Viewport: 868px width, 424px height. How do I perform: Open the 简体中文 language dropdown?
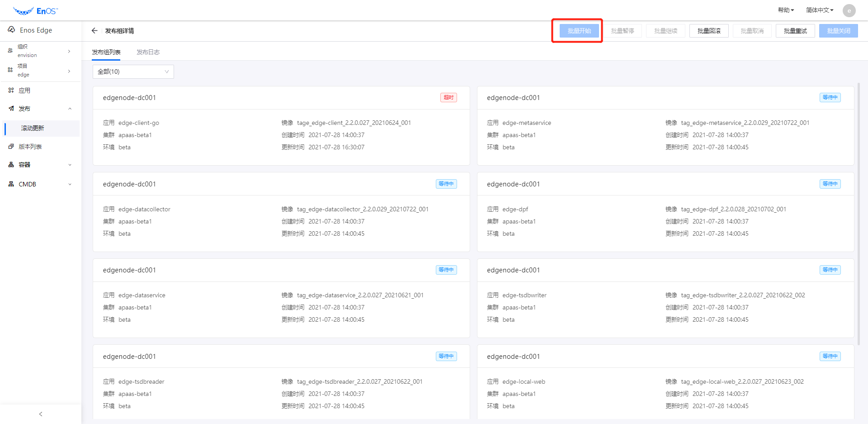tap(819, 10)
